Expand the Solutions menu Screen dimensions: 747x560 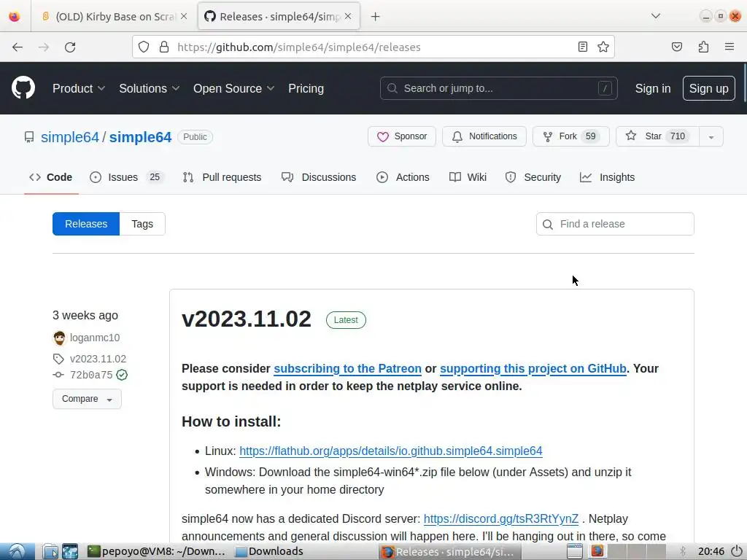tap(149, 88)
